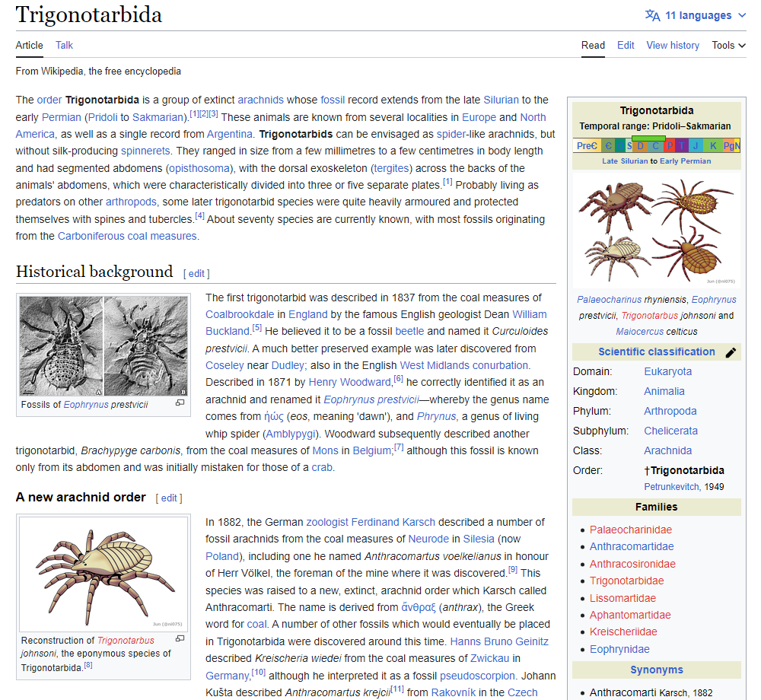Viewport: 761px width, 700px height.
Task: Click the languages translate icon
Action: pos(652,15)
